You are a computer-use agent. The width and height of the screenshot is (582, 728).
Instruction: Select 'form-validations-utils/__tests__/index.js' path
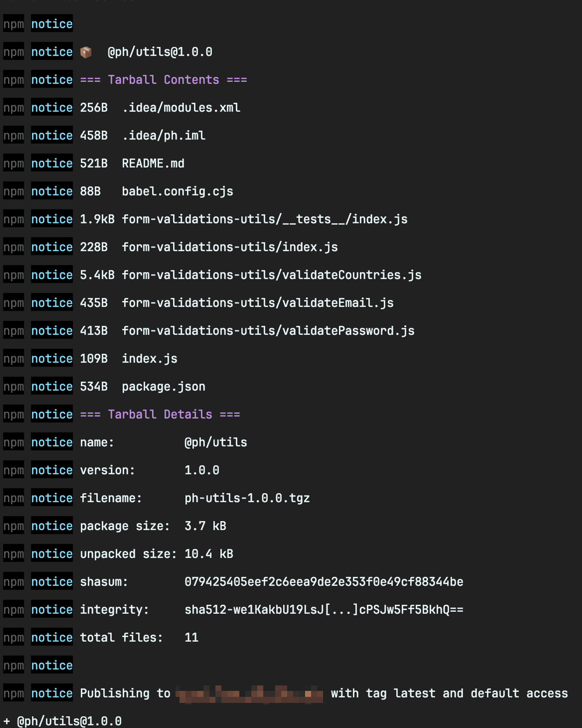click(x=265, y=219)
